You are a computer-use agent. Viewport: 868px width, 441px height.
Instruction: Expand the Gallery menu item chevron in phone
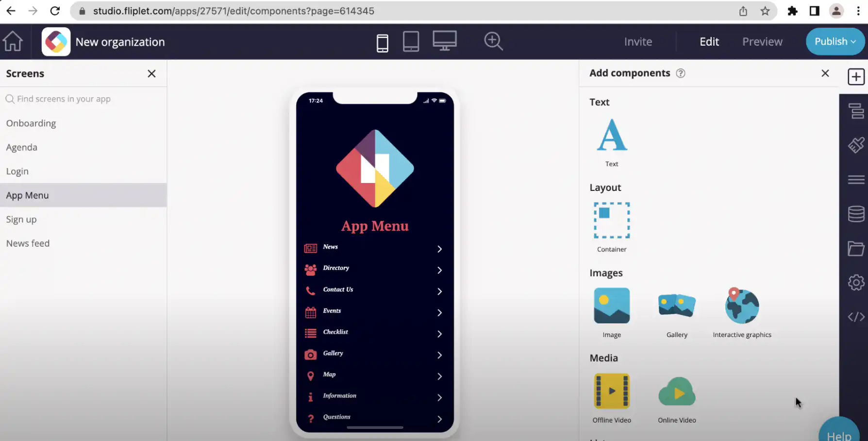439,355
